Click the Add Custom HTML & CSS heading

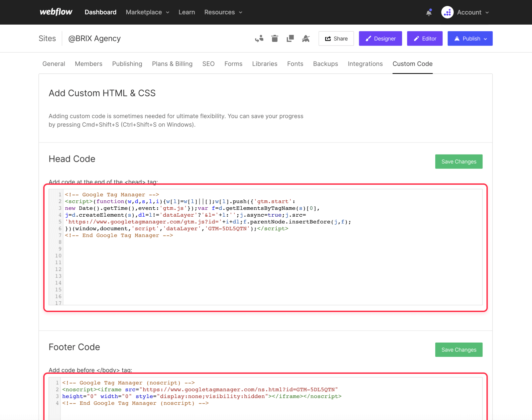coord(102,93)
